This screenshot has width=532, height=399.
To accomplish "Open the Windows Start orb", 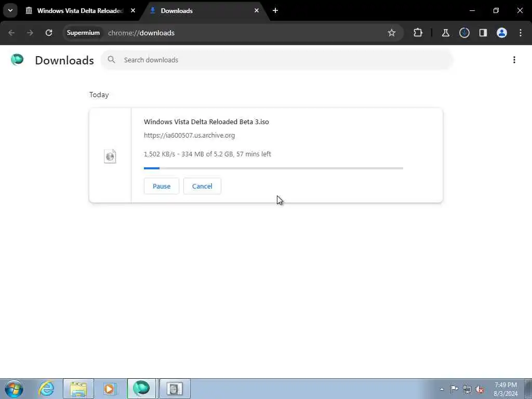I will click(14, 389).
